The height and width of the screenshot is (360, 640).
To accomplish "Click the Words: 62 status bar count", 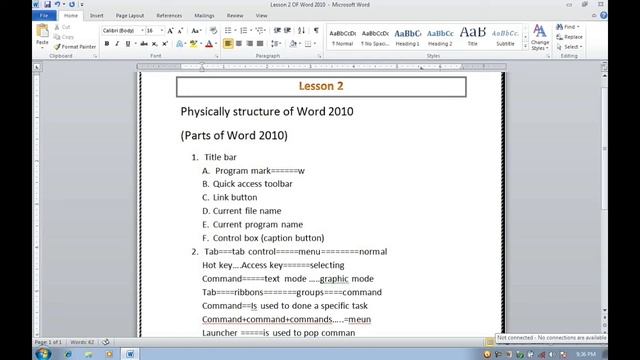I will (82, 342).
